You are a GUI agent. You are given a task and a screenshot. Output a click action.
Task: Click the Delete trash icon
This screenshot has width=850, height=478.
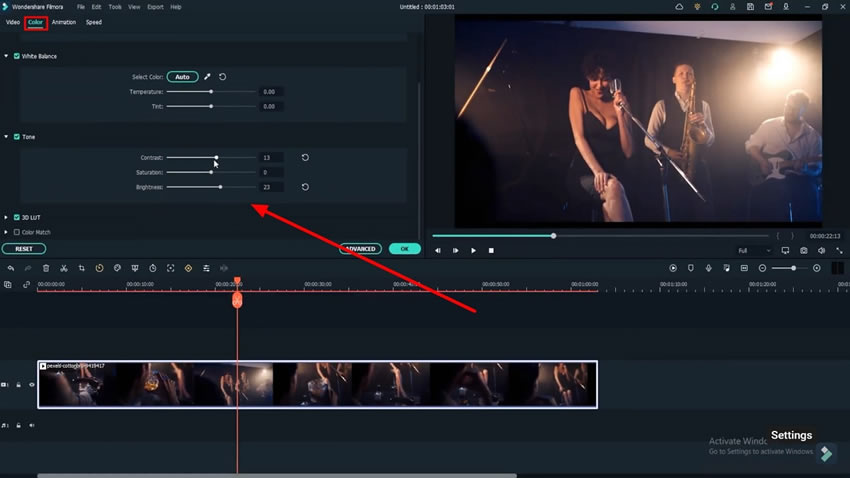click(x=46, y=268)
